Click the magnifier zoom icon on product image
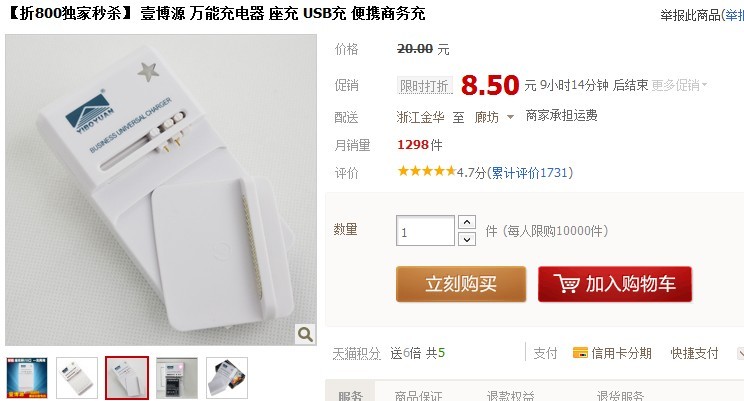This screenshot has height=401, width=744. click(x=305, y=335)
